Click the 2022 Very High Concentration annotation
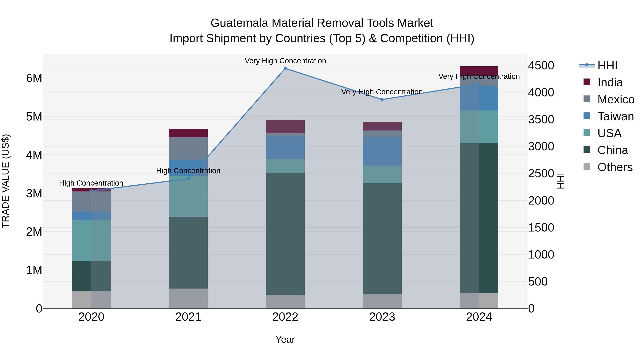The image size is (644, 362). [285, 61]
